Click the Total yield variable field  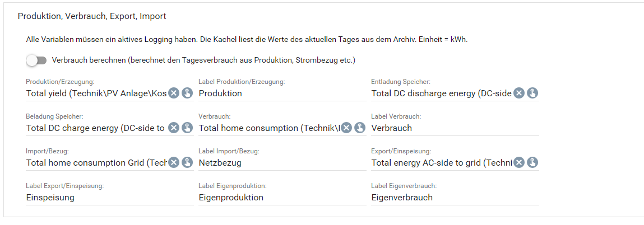pos(96,93)
